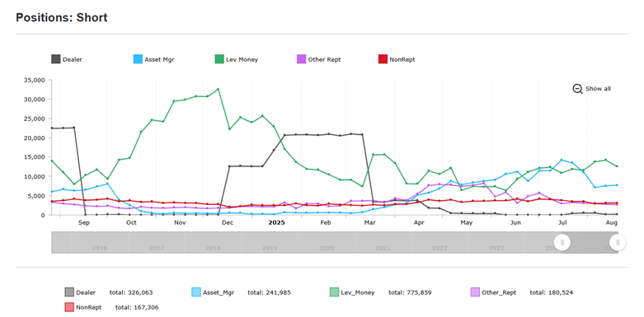
Task: Click 2016 on the timeline scrollbar
Action: click(x=100, y=248)
